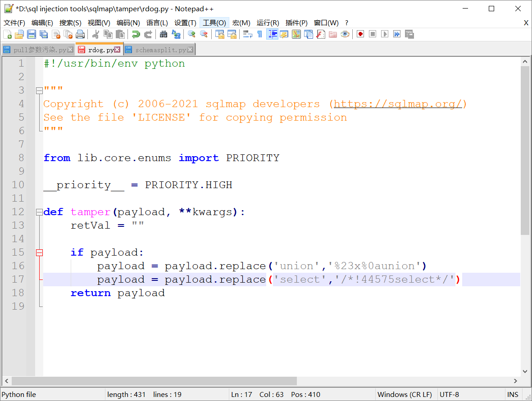Open a file using the folder icon
532x401 pixels.
[19, 34]
